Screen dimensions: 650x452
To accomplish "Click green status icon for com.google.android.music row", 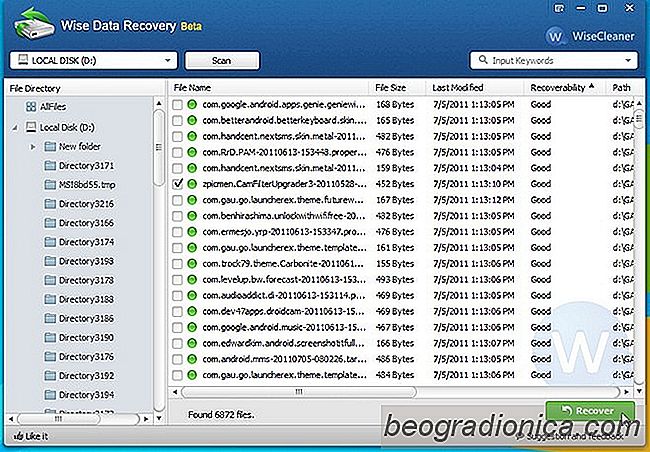I will pos(192,327).
